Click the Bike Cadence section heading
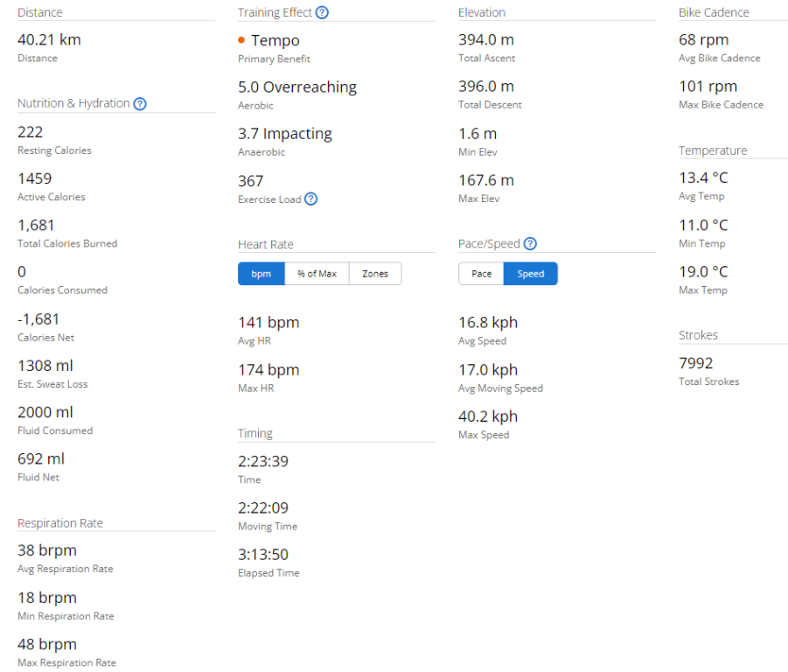788x672 pixels. (x=714, y=12)
